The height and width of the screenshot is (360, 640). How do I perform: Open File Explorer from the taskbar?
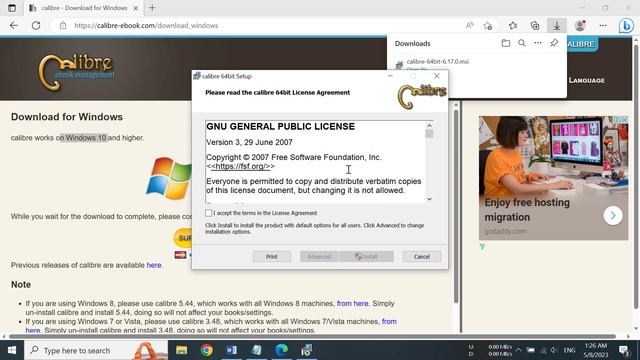tap(182, 350)
